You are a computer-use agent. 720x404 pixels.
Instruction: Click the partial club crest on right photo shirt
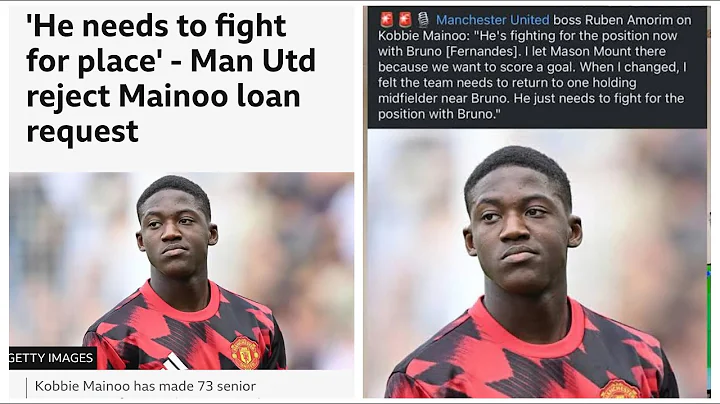[619, 389]
